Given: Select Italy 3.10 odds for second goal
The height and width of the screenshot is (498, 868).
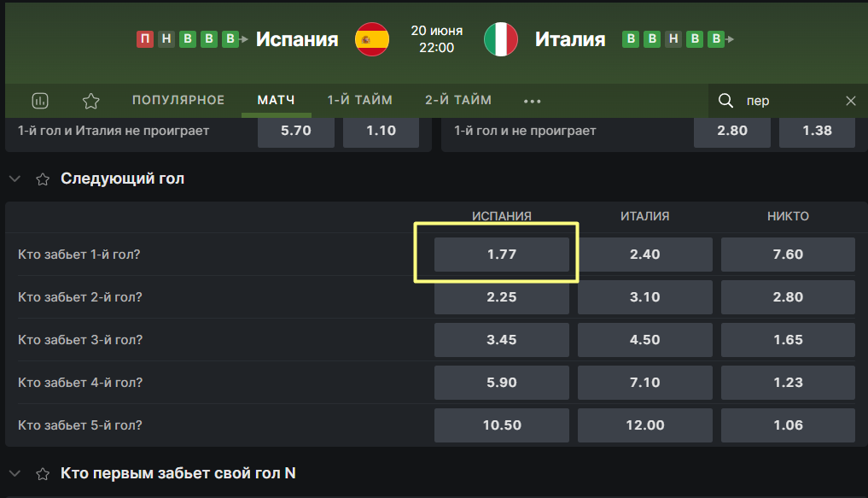Looking at the screenshot, I should click(645, 297).
